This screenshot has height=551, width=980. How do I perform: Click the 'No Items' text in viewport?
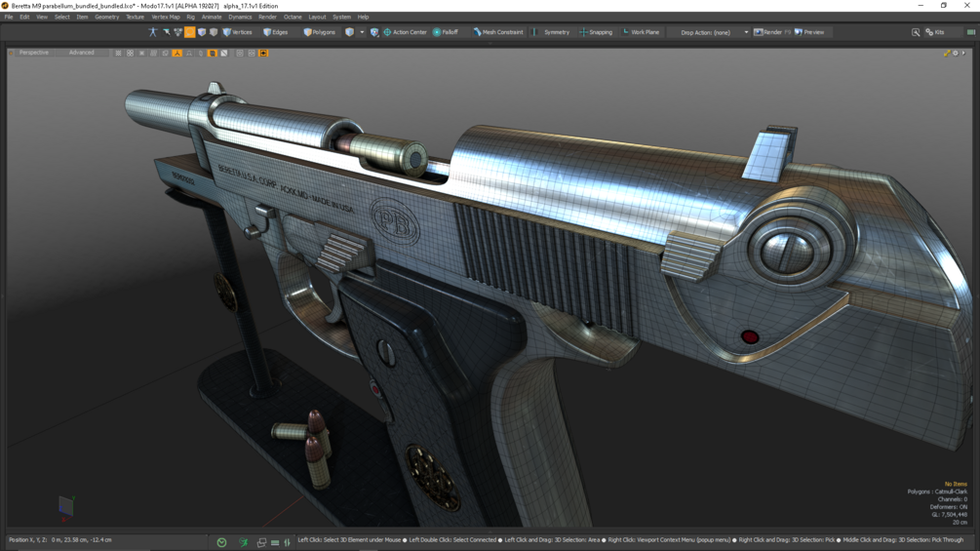click(x=956, y=484)
